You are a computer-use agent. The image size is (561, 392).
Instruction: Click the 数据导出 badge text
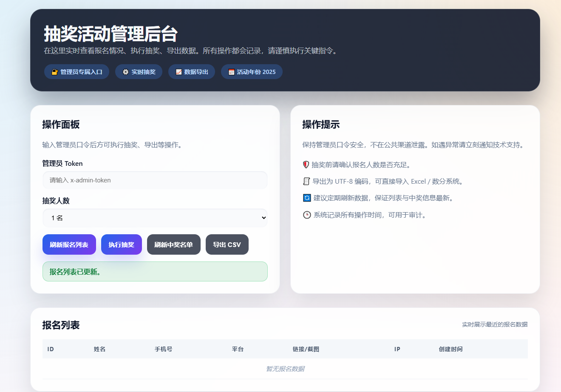point(196,72)
